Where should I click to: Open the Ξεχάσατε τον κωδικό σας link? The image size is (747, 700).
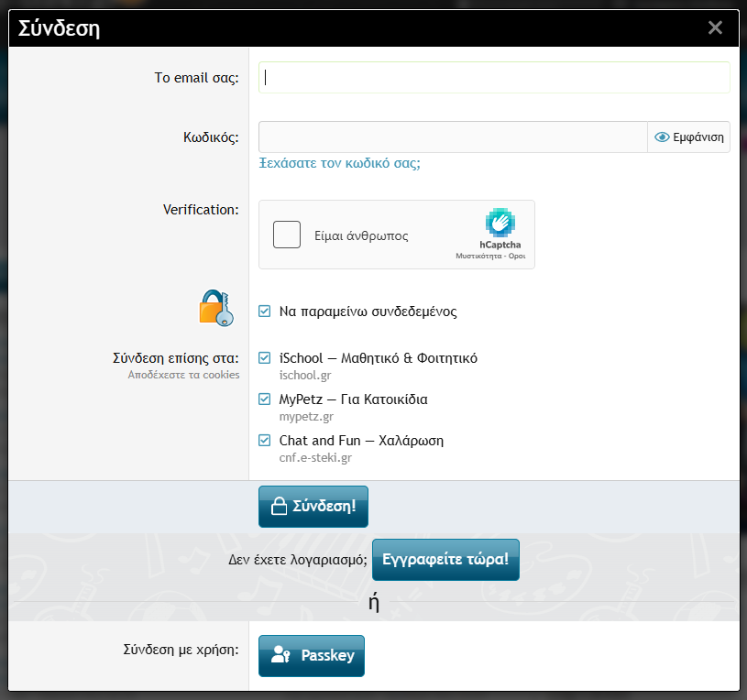(339, 164)
